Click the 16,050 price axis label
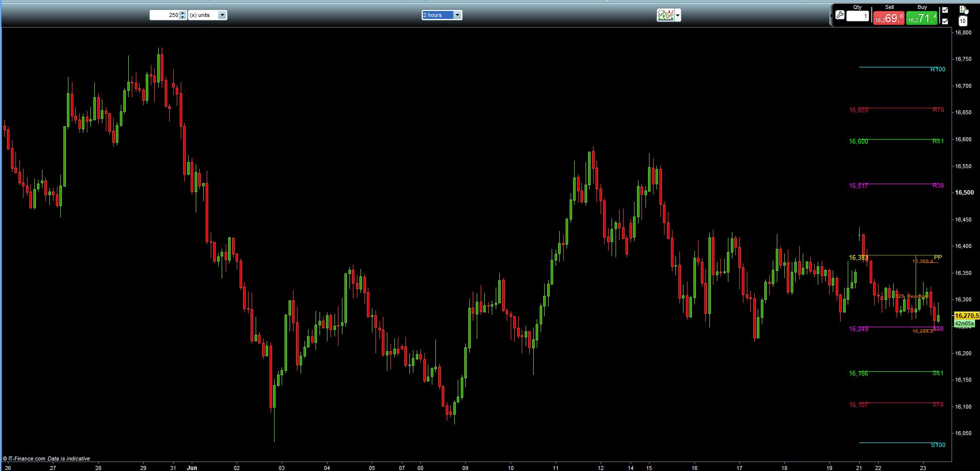Viewport: 980px width, 471px height. (963, 434)
